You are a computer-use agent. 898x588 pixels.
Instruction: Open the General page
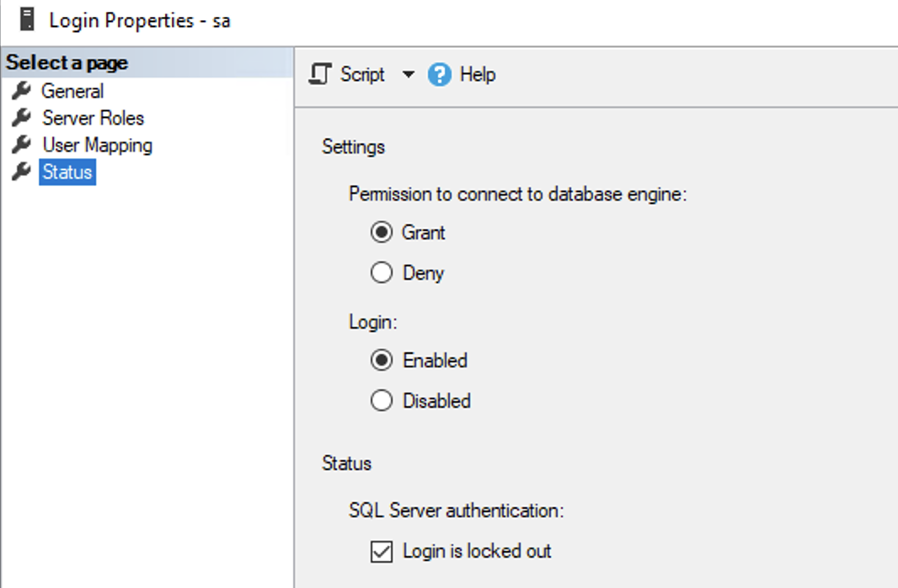[x=72, y=91]
